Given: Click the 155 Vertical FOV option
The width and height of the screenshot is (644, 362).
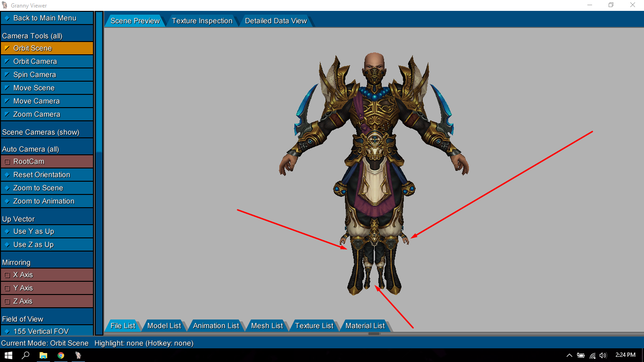Looking at the screenshot, I should tap(47, 331).
